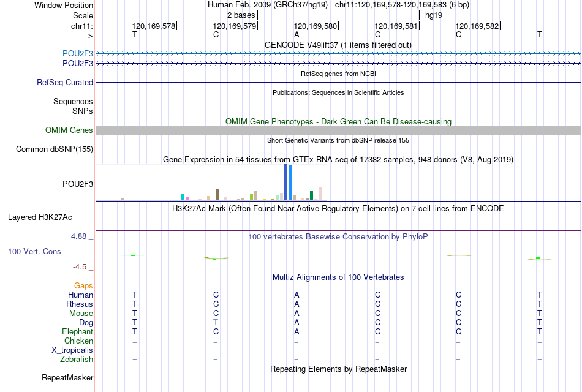Viewport: 582px width, 392px height.
Task: Click the tallest blue GTEx expression bars
Action: [288, 183]
